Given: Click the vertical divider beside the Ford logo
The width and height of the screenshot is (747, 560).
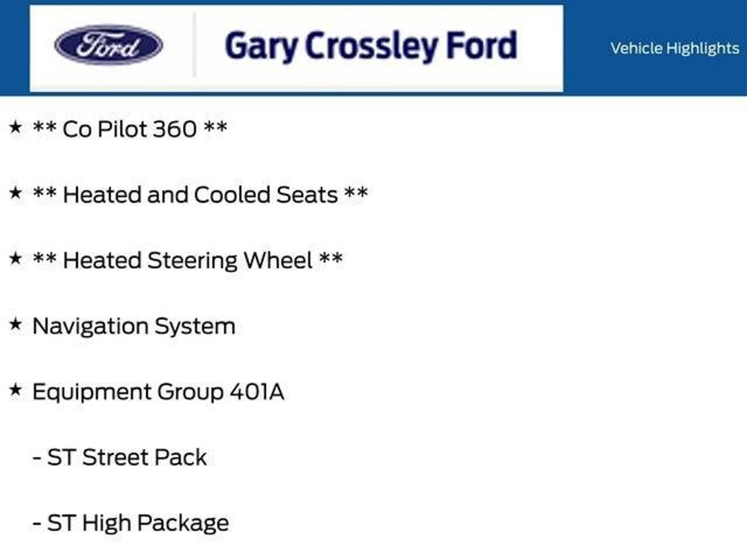Looking at the screenshot, I should pos(194,46).
